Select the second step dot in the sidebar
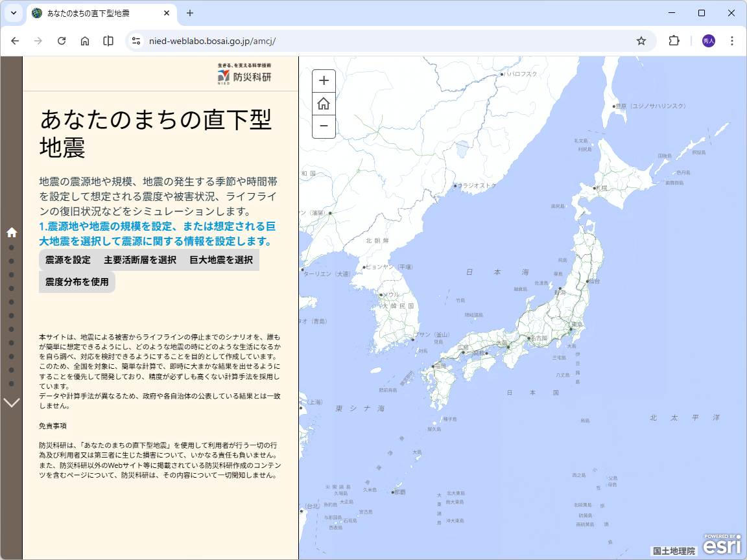 (10, 261)
